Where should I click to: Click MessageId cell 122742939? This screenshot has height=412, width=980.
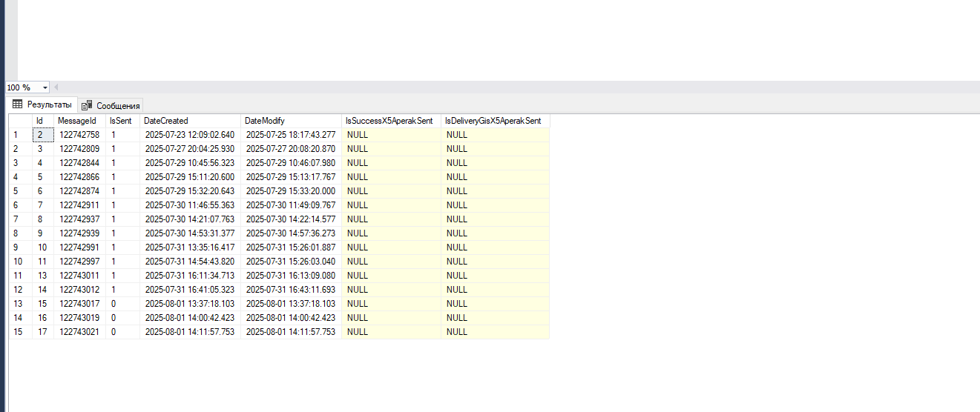click(80, 233)
